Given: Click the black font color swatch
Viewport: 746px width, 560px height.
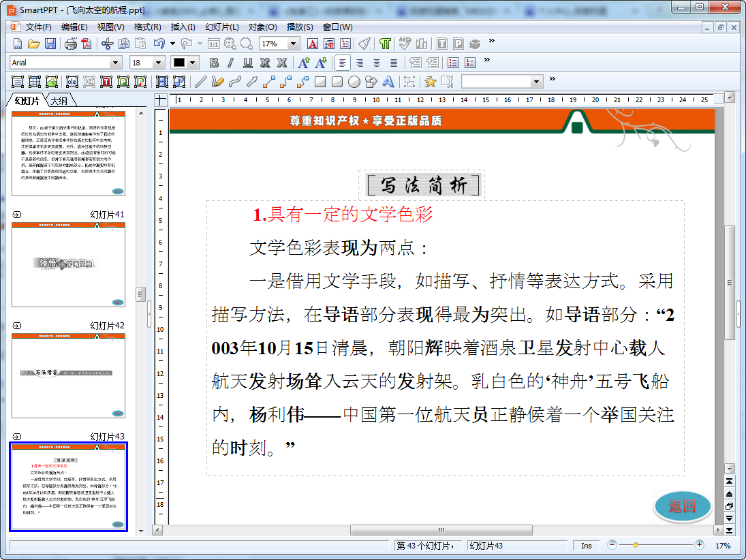Looking at the screenshot, I should point(179,63).
